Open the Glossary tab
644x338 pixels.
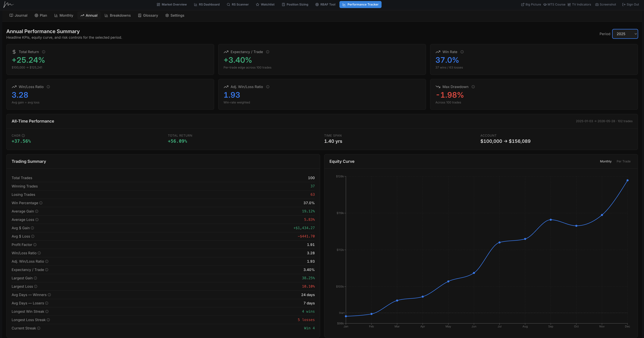click(x=148, y=15)
